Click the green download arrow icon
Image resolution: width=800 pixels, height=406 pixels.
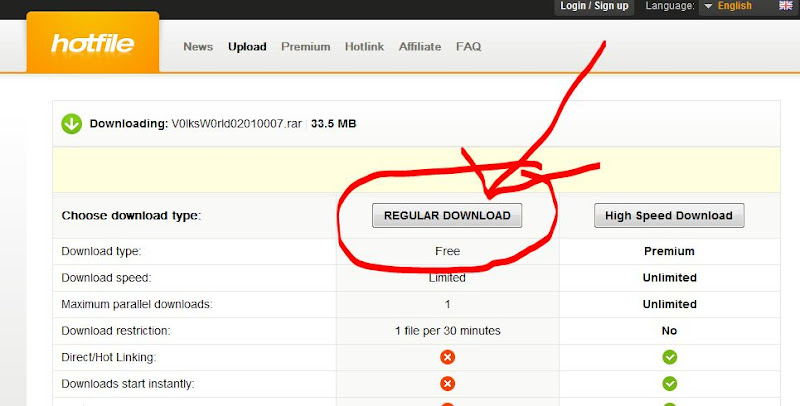(x=71, y=123)
